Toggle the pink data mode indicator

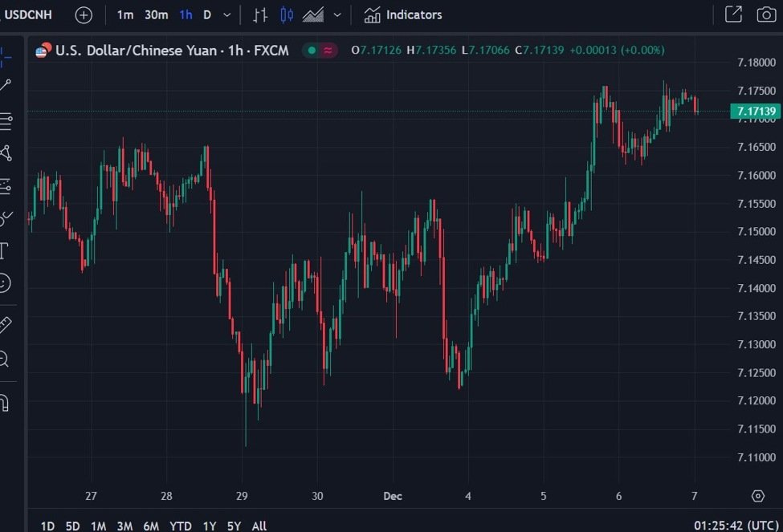(328, 51)
